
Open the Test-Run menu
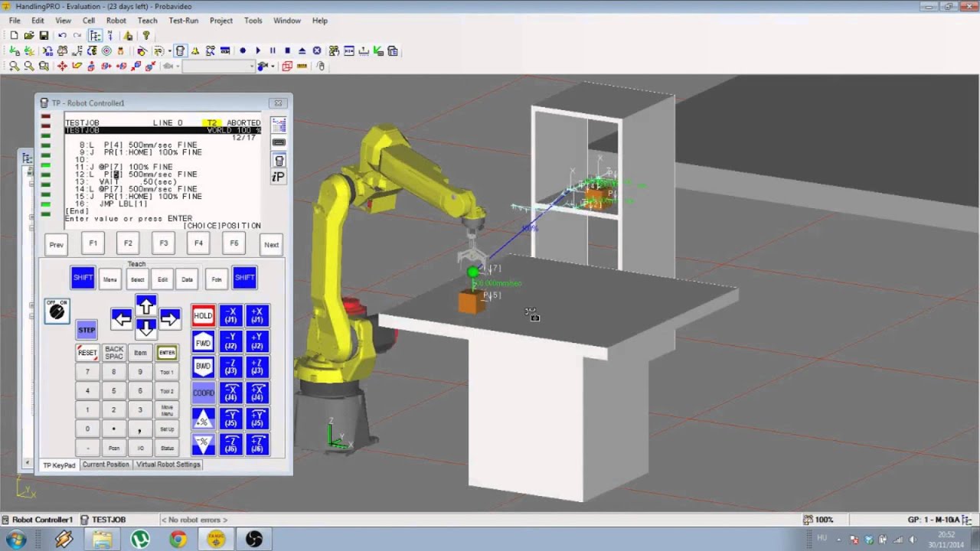click(x=184, y=21)
